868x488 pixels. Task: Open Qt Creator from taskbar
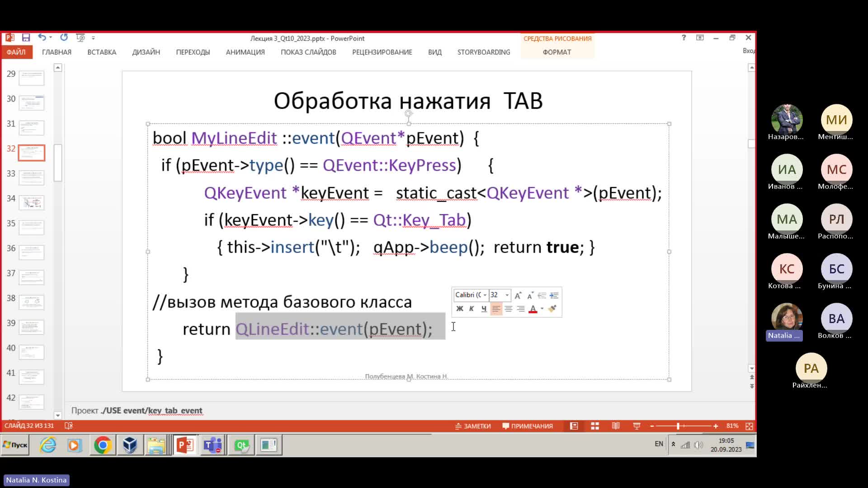click(241, 445)
